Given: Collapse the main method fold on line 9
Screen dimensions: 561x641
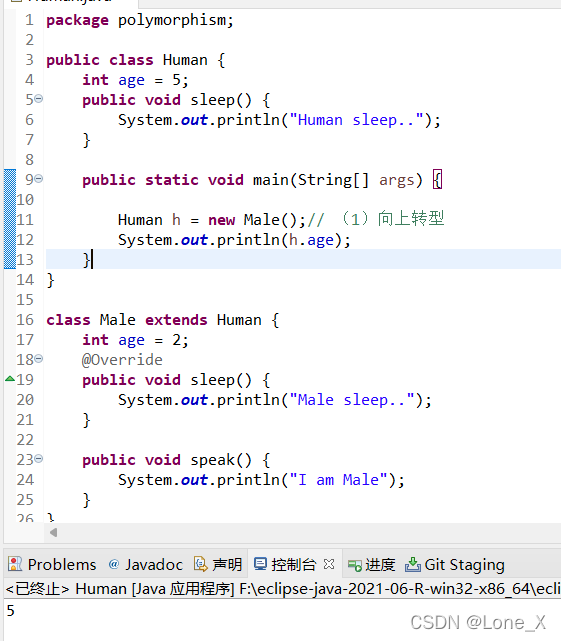Looking at the screenshot, I should [38, 179].
